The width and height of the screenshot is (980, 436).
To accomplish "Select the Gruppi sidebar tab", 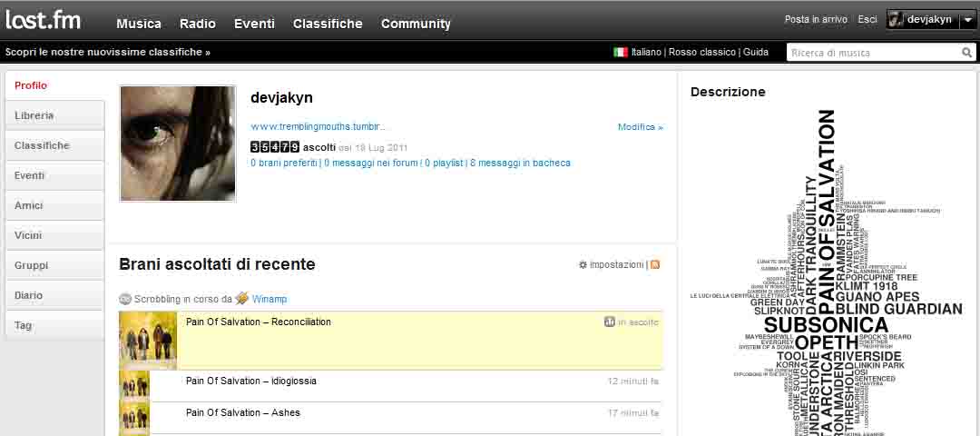I will click(x=55, y=266).
